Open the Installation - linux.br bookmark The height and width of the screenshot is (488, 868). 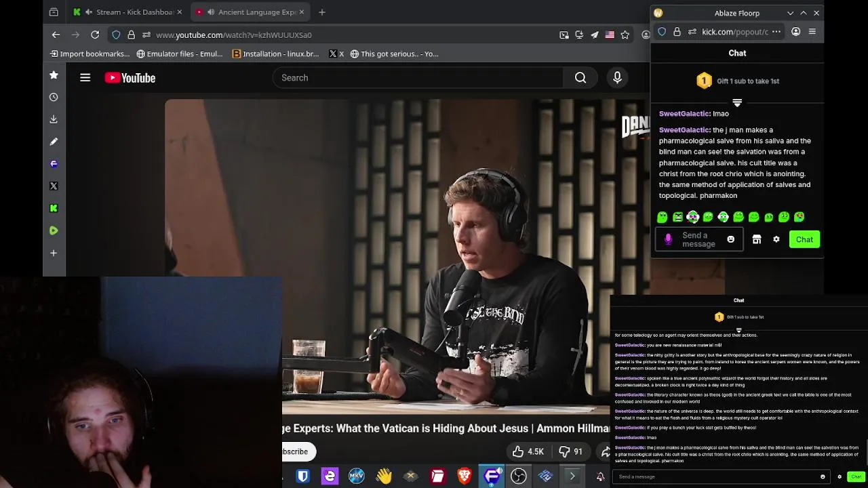[x=275, y=54]
